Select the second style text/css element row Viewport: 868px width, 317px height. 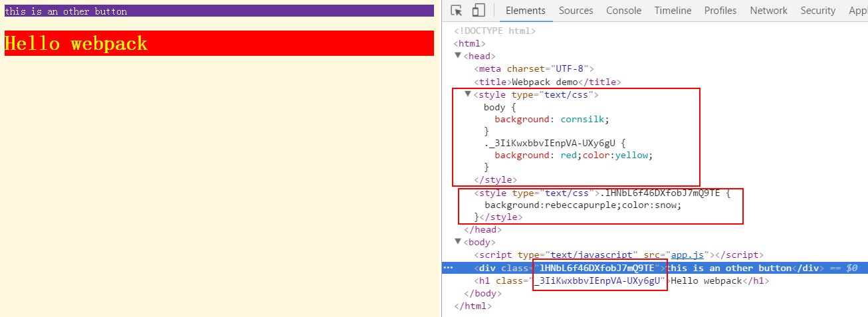(x=602, y=193)
